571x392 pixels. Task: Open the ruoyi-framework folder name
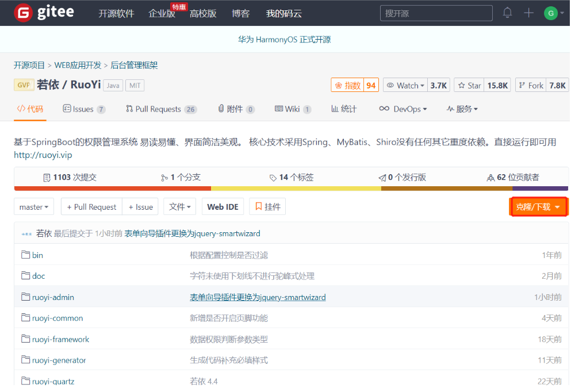[x=60, y=339]
